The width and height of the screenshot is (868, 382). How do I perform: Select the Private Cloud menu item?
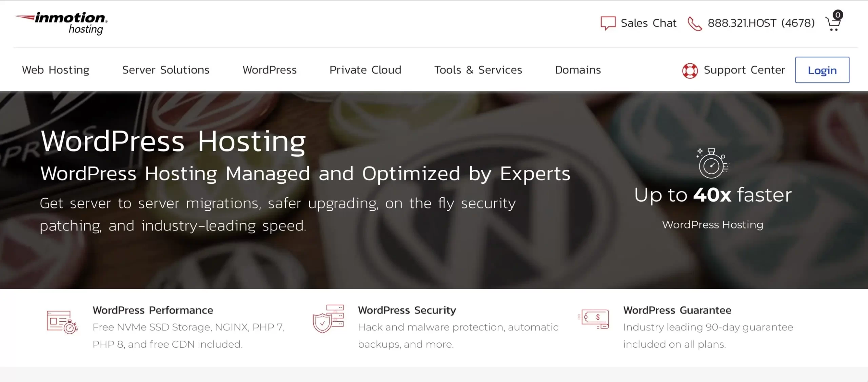(x=365, y=70)
